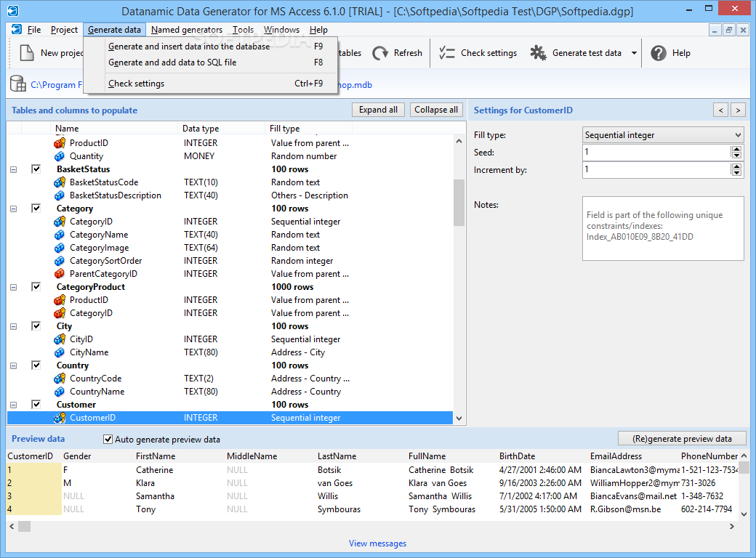Click the tables tree vertical scrollbar thumb
This screenshot has width=756, height=558.
[x=459, y=203]
